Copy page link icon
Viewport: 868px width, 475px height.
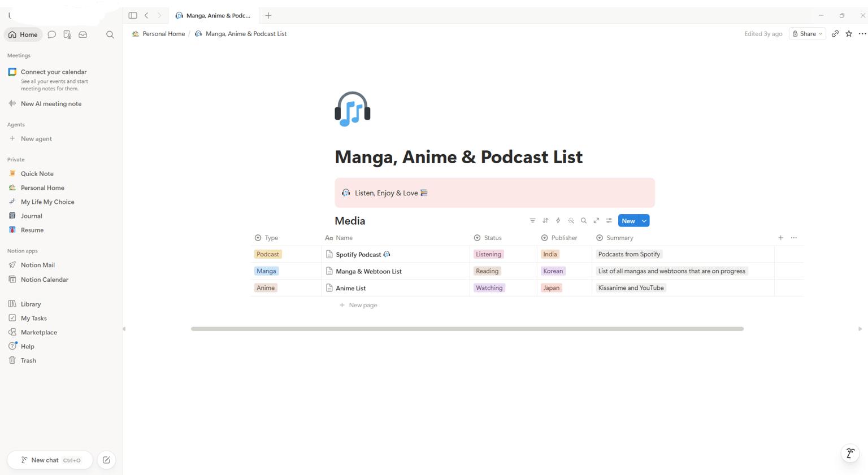coord(835,34)
